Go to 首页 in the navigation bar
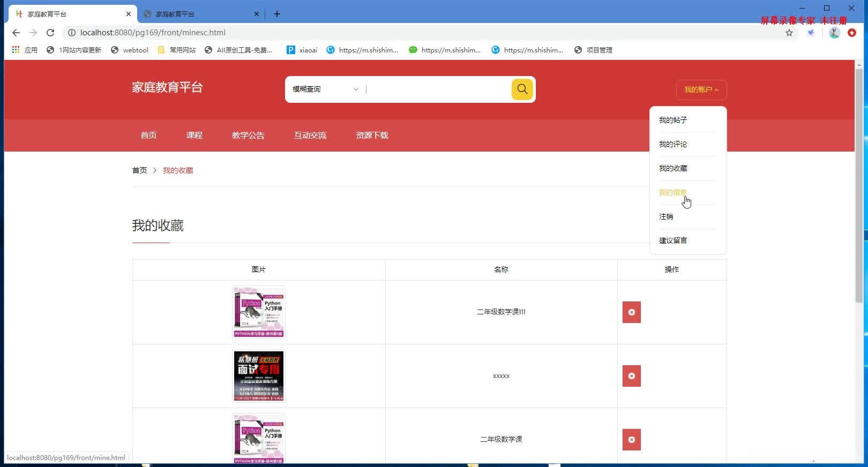The width and height of the screenshot is (868, 467). coord(148,135)
